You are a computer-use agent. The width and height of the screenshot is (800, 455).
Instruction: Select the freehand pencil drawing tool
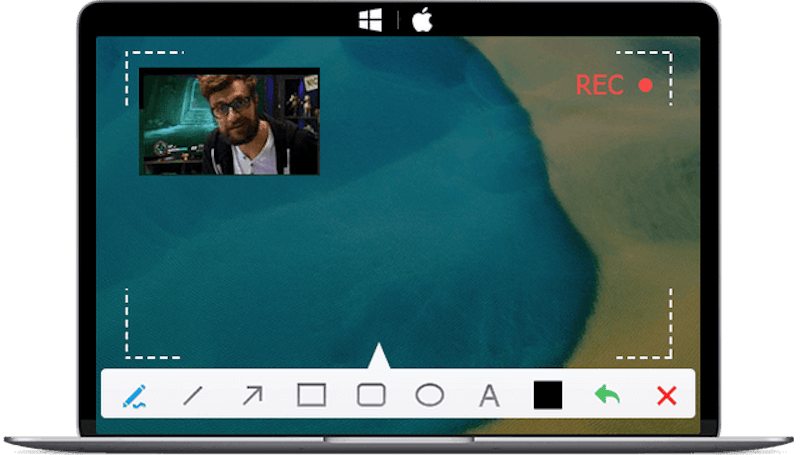pyautogui.click(x=135, y=396)
